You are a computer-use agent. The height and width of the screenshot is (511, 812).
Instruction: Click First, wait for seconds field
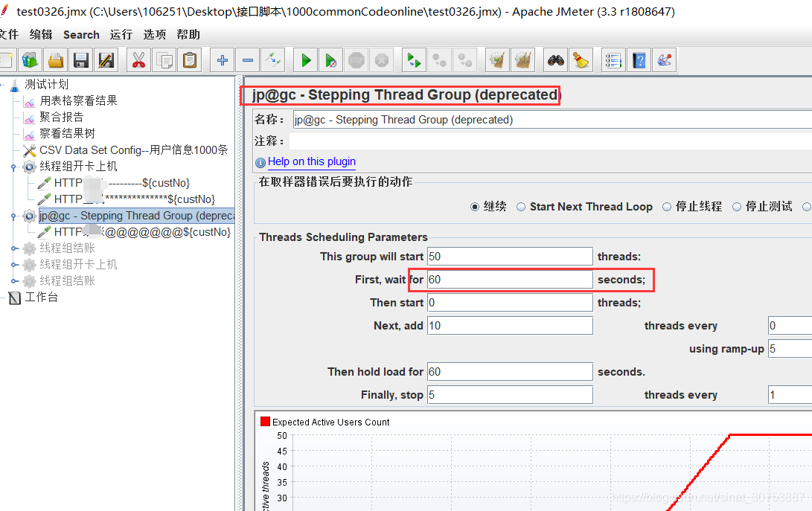pos(510,280)
